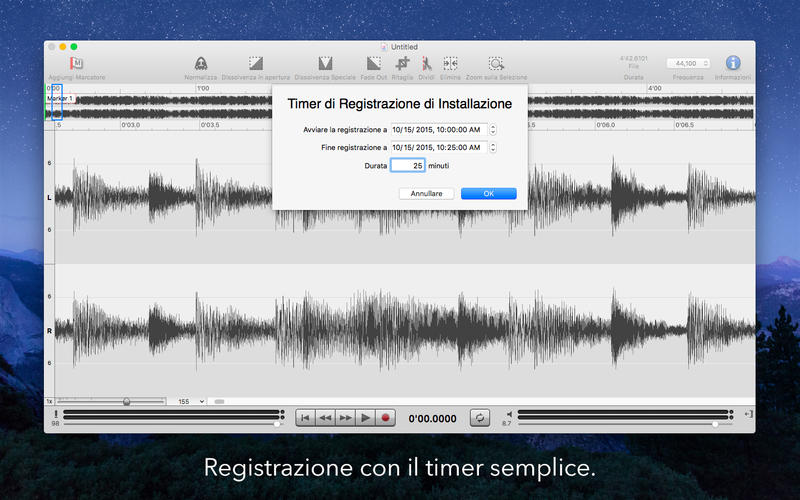Fast forward the audio playback
Screen dimensions: 800x500
pos(345,418)
